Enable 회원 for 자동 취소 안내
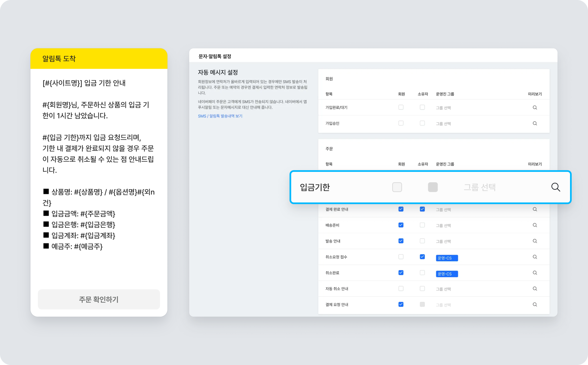588x365 pixels. (401, 288)
